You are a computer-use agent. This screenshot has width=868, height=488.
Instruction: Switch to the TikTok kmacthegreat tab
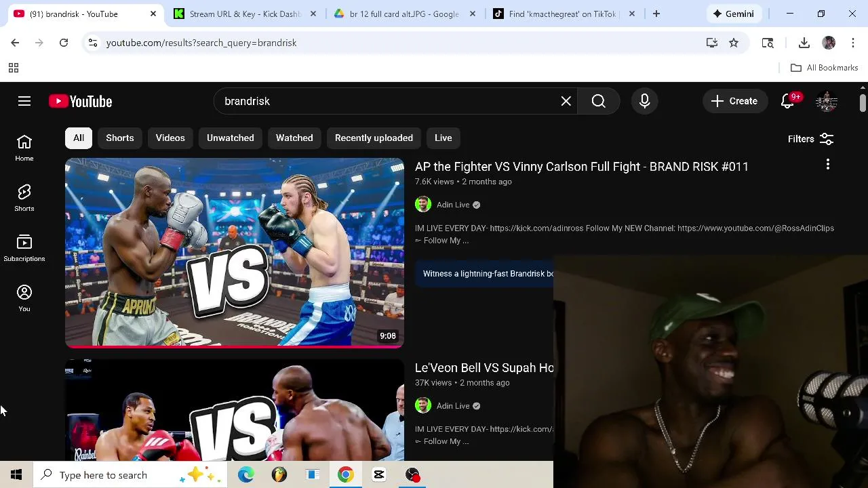[x=563, y=14]
